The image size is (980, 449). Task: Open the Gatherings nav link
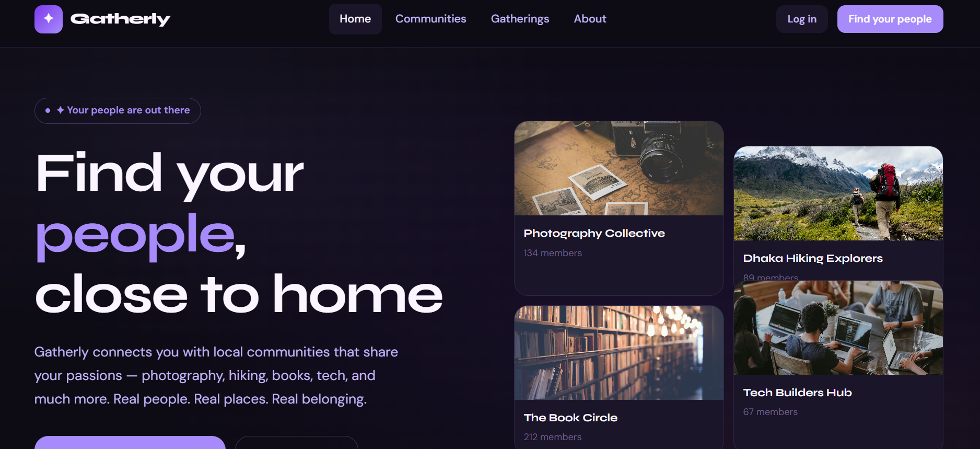[x=520, y=19]
